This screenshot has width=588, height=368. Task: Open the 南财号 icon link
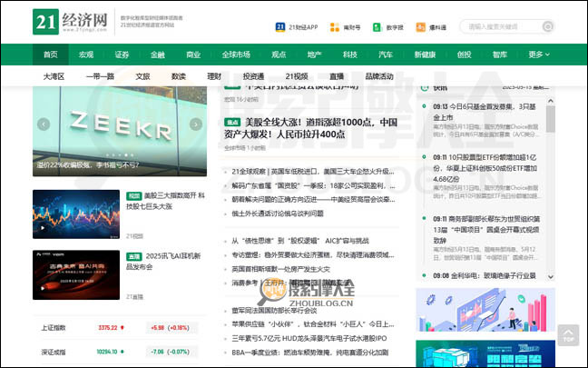345,27
